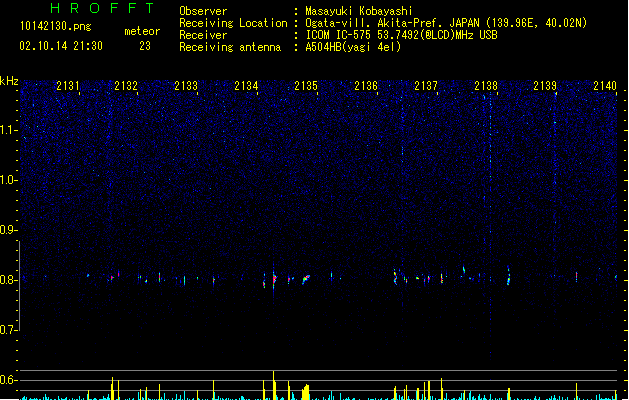Click time marker 2136

(x=366, y=85)
